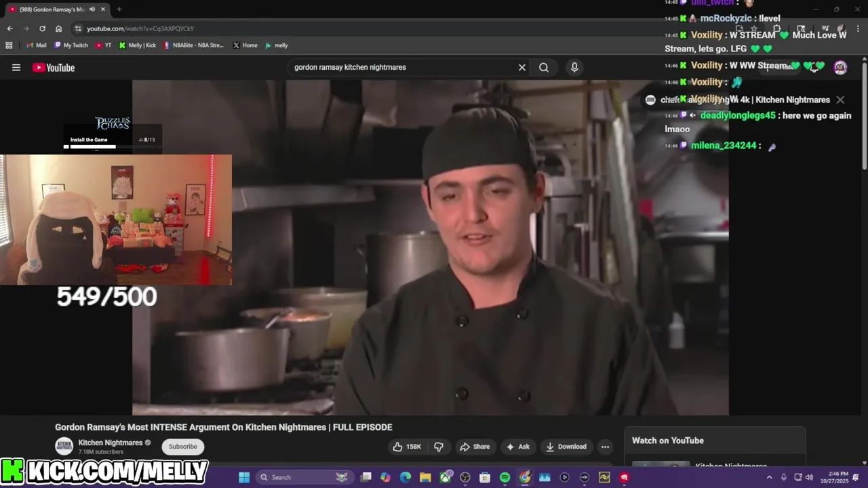Click Install the Game in the ad
Viewport: 868px width, 488px height.
click(x=89, y=140)
